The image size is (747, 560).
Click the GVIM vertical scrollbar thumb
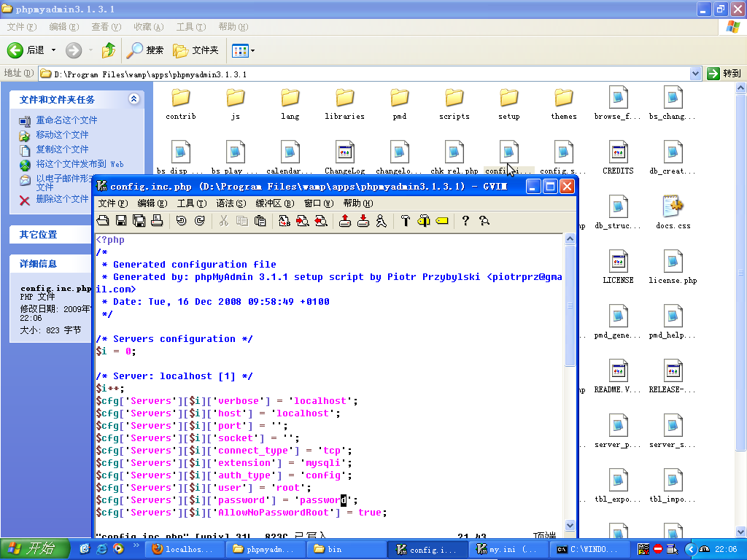pos(570,306)
